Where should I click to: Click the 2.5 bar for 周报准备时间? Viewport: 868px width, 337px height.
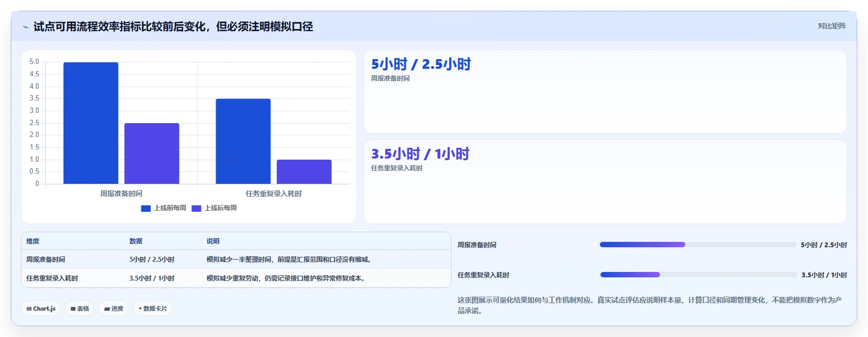[152, 154]
